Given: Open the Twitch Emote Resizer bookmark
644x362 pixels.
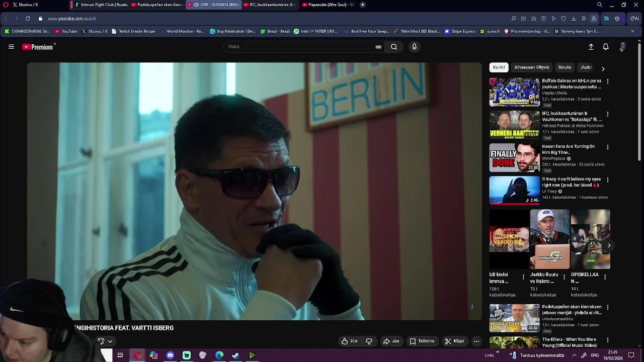Looking at the screenshot, I should (133, 31).
